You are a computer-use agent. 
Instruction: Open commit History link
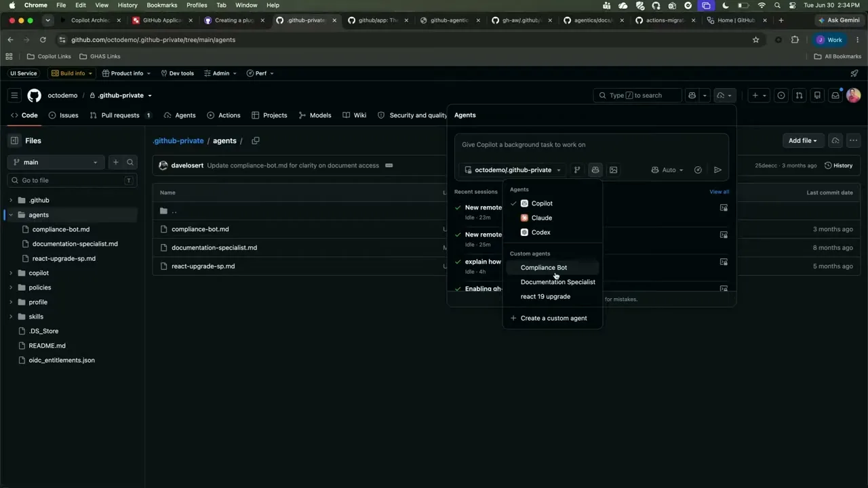pyautogui.click(x=839, y=165)
